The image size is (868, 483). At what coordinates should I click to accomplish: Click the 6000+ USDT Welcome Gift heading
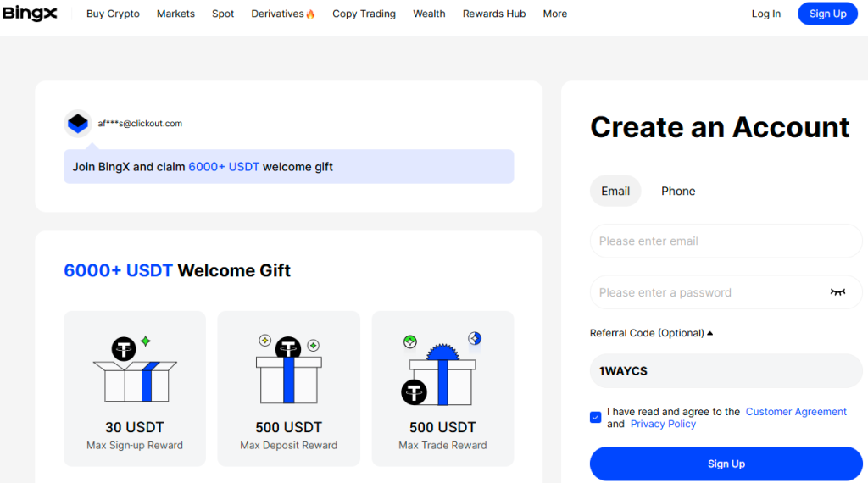(x=177, y=270)
